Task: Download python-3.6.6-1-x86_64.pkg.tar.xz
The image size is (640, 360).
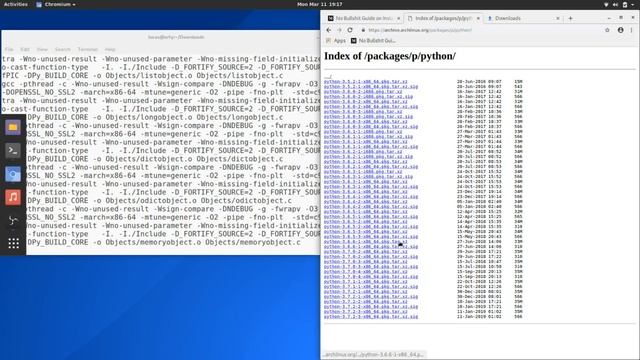Action: (366, 242)
